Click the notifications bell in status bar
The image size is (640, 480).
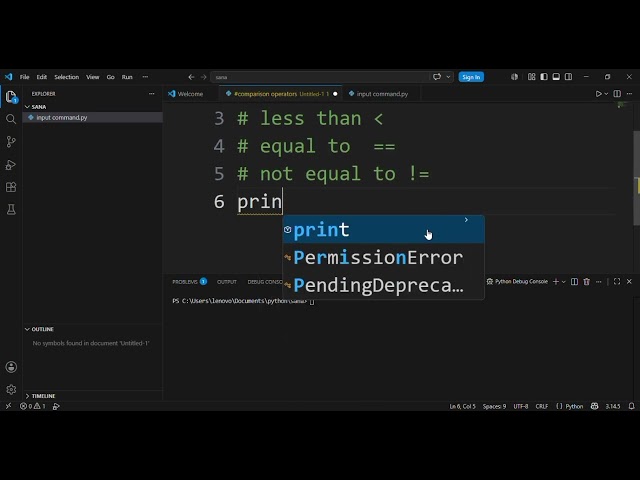[x=631, y=406]
